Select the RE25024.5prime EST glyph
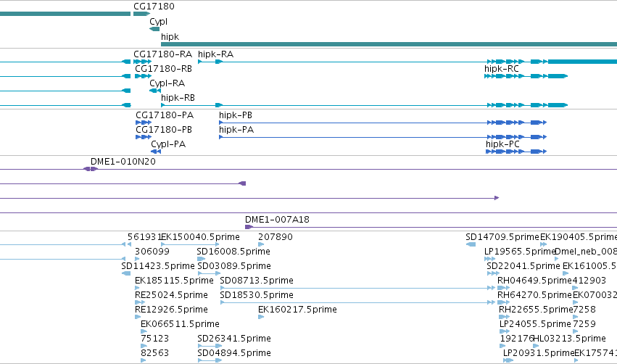 (x=140, y=302)
